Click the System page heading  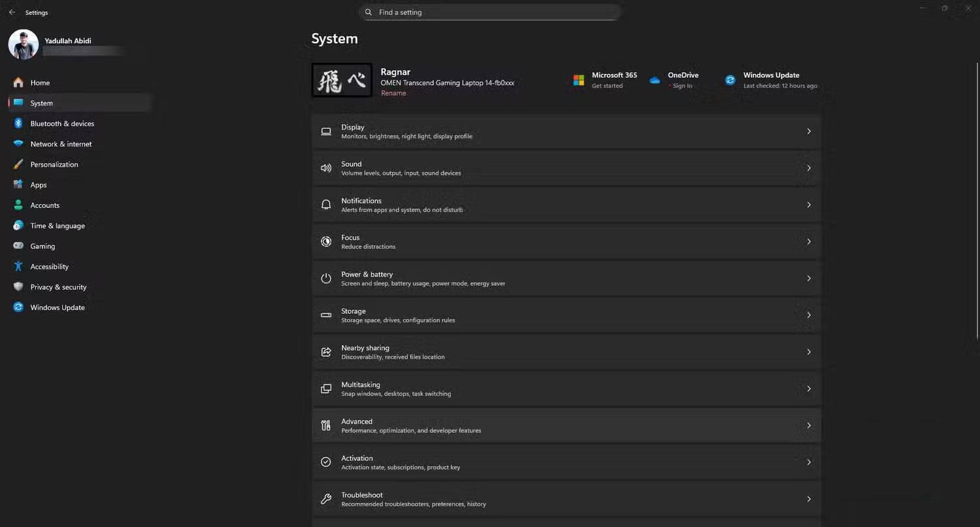click(x=335, y=39)
